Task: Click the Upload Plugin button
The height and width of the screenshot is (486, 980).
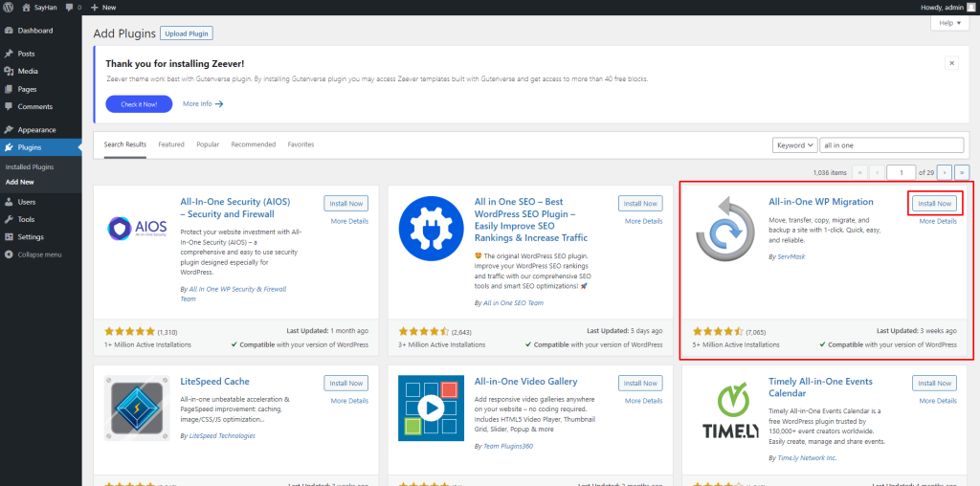Action: pyautogui.click(x=187, y=33)
